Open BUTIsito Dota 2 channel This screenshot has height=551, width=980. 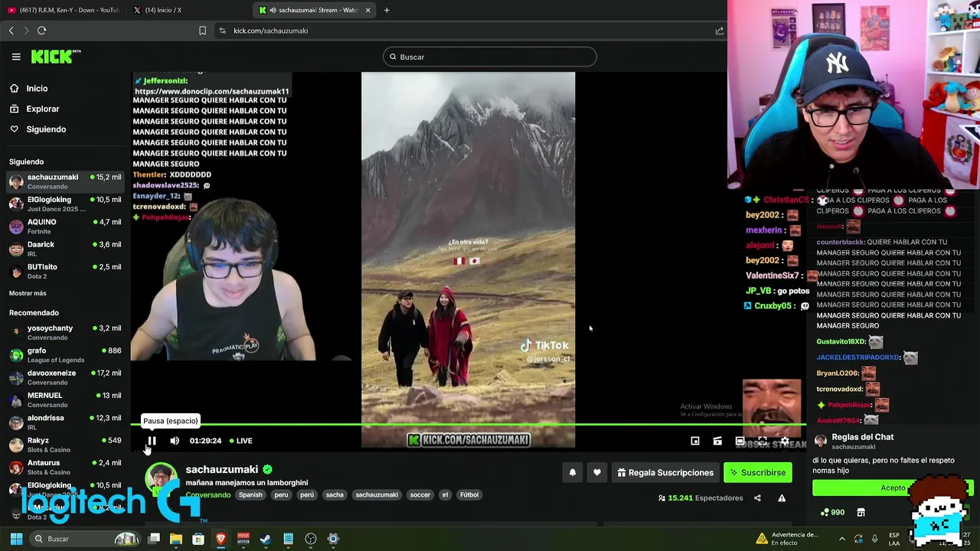[65, 271]
